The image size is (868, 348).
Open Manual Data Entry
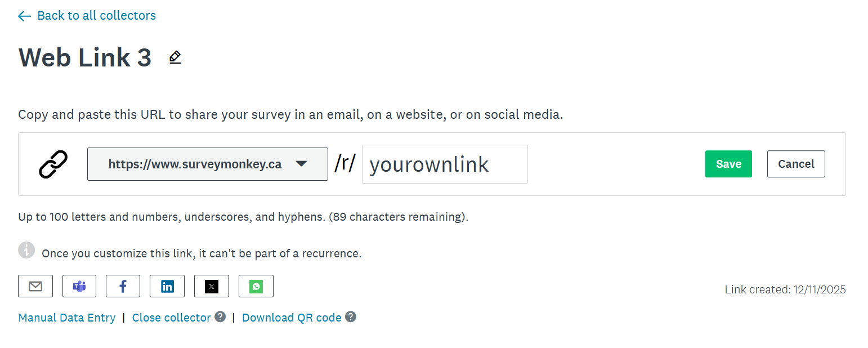[67, 318]
